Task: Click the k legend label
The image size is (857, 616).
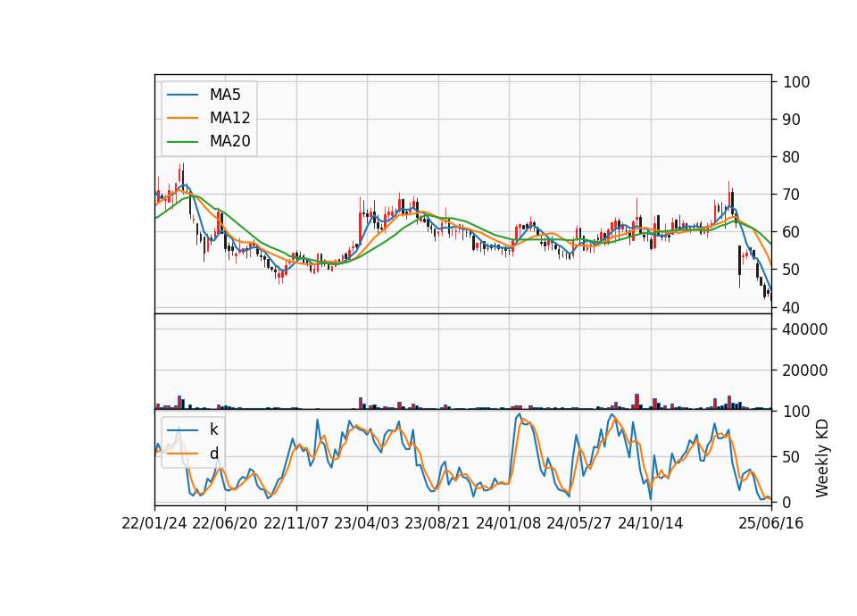Action: (213, 429)
